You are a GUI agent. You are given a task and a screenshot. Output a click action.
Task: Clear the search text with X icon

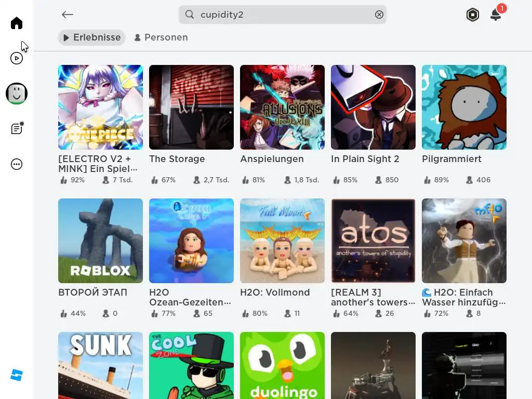tap(379, 15)
